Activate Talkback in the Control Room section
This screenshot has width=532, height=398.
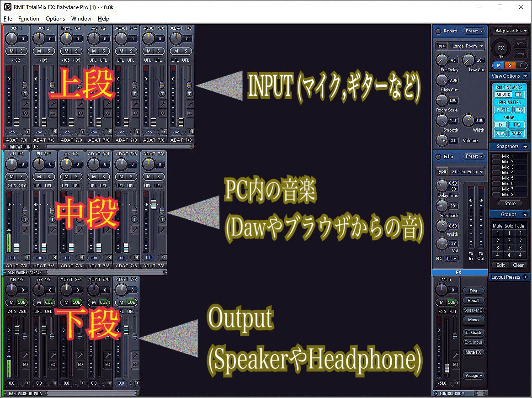click(473, 332)
